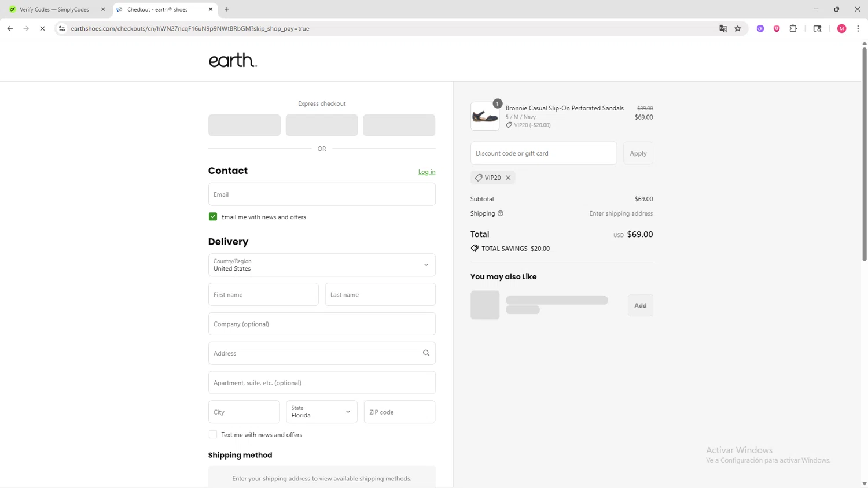
Task: Click the VIP20 (-$20.00) line under product
Action: (528, 125)
